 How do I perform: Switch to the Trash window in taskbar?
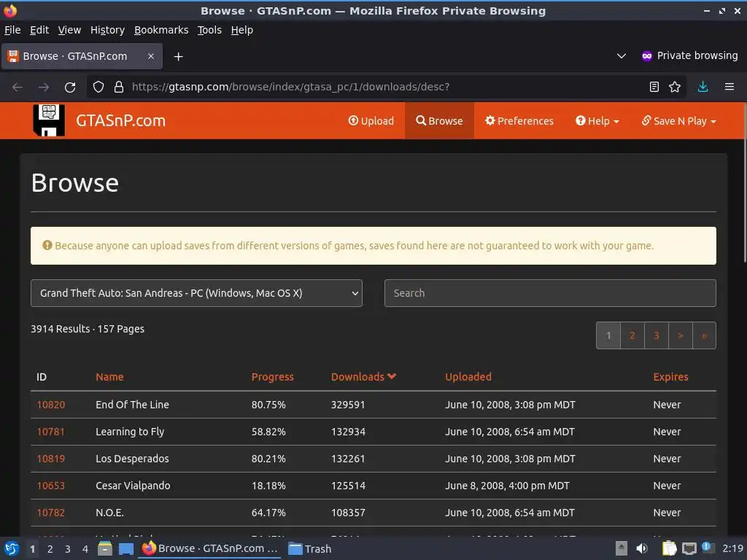[310, 548]
